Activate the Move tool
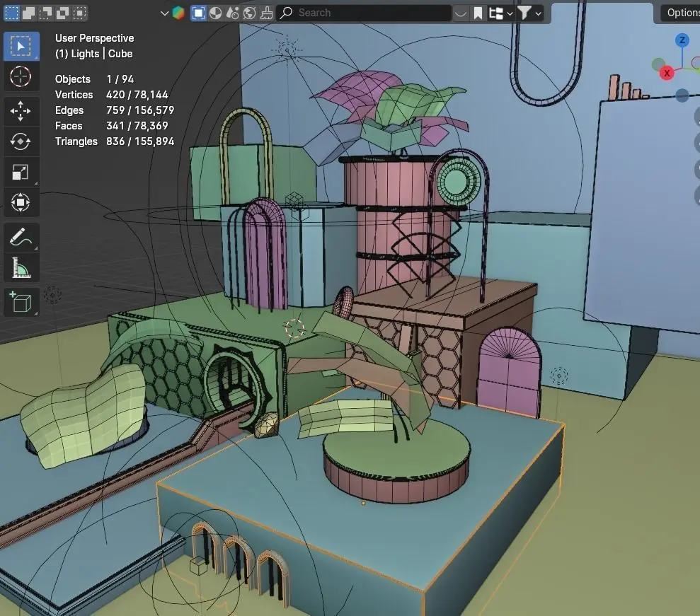 point(21,110)
